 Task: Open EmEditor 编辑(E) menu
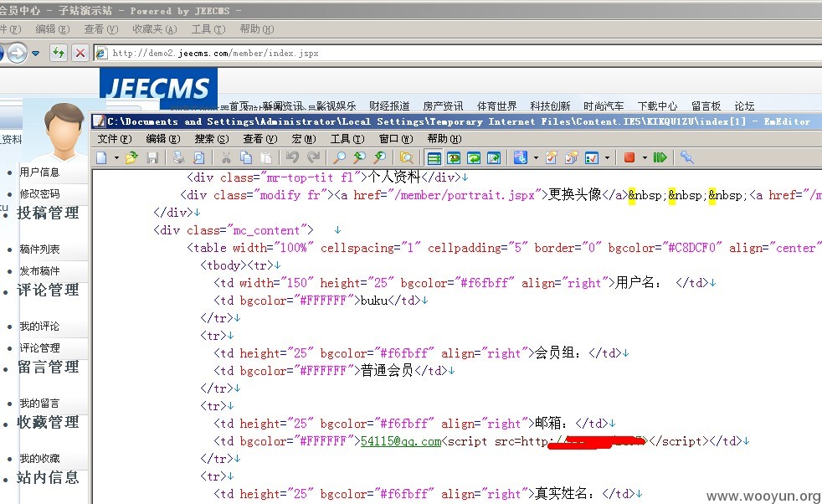click(163, 139)
